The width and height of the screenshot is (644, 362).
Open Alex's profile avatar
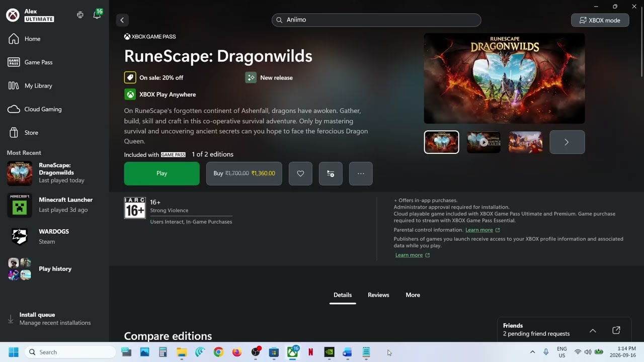tap(13, 15)
